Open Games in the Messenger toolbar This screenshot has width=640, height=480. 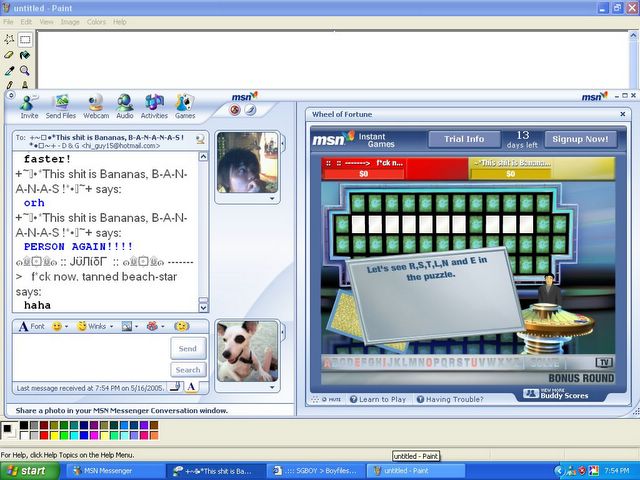point(185,107)
